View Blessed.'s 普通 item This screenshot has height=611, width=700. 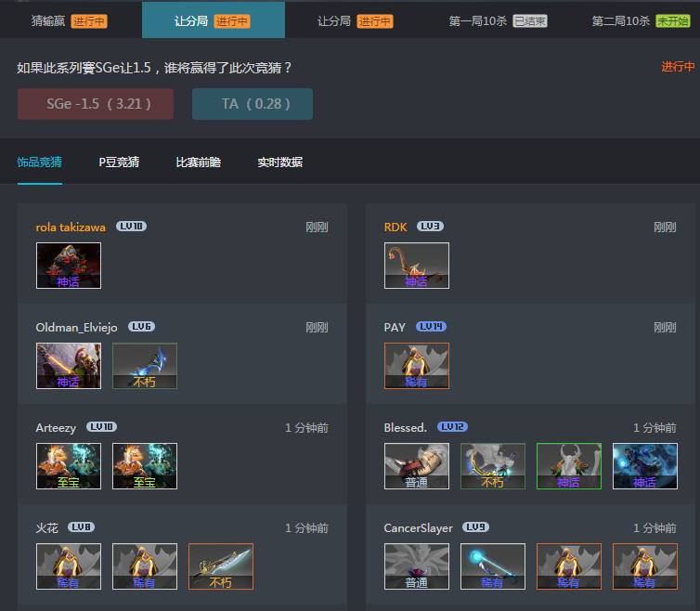click(417, 466)
